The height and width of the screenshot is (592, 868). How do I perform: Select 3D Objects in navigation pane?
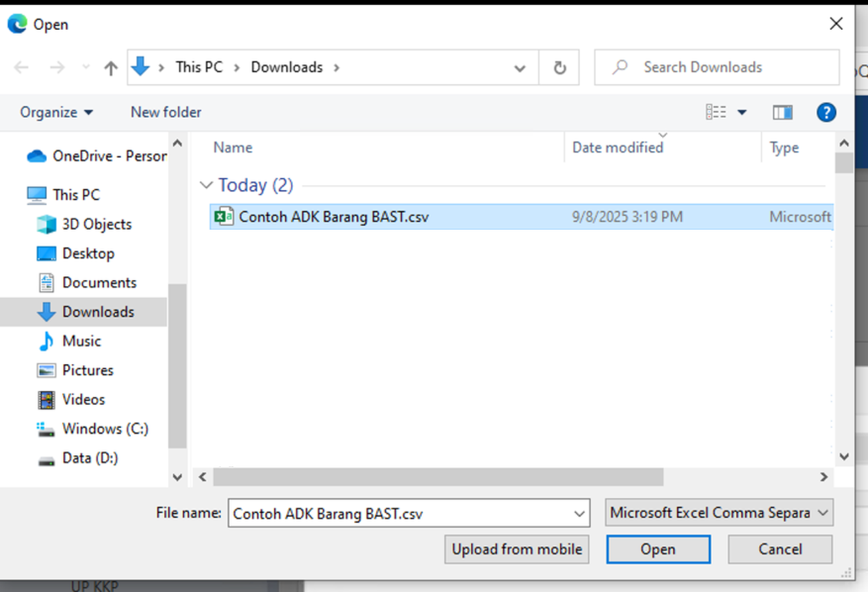pos(96,225)
